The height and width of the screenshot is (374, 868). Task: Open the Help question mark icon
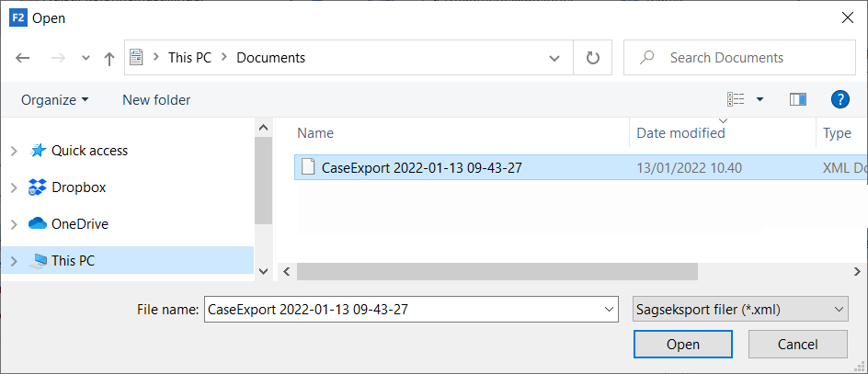coord(839,99)
